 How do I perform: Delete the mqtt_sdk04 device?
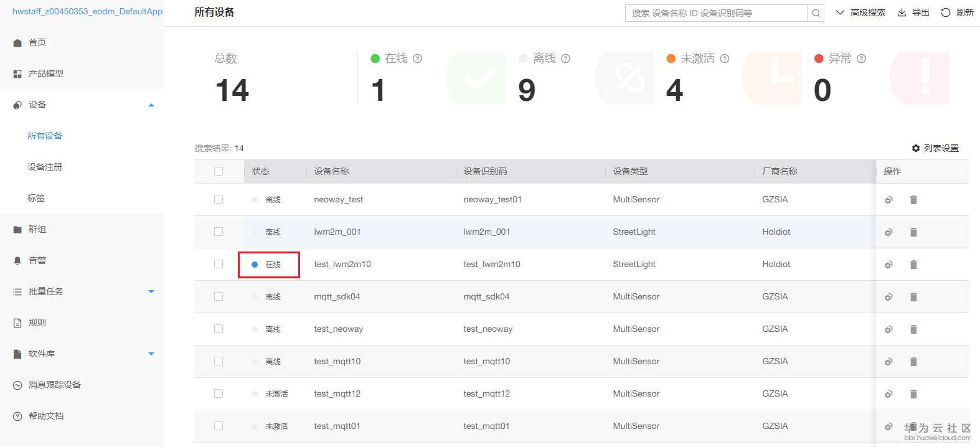click(x=913, y=297)
